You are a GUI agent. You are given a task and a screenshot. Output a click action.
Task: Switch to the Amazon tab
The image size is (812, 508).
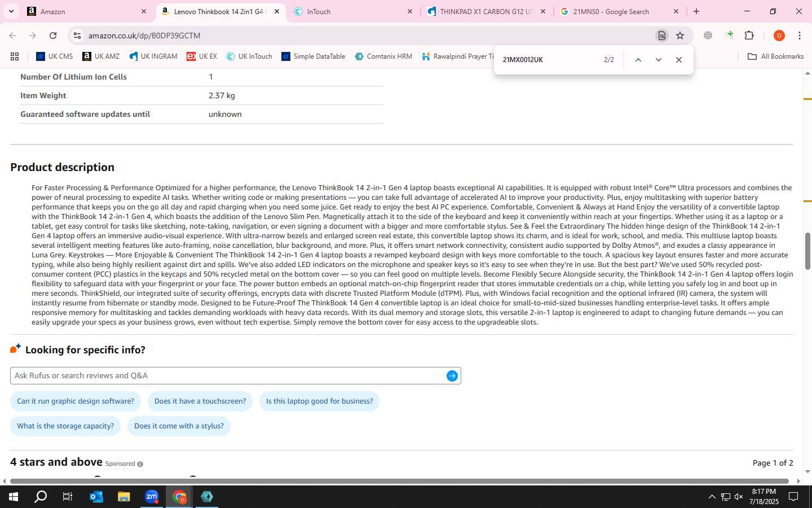87,11
